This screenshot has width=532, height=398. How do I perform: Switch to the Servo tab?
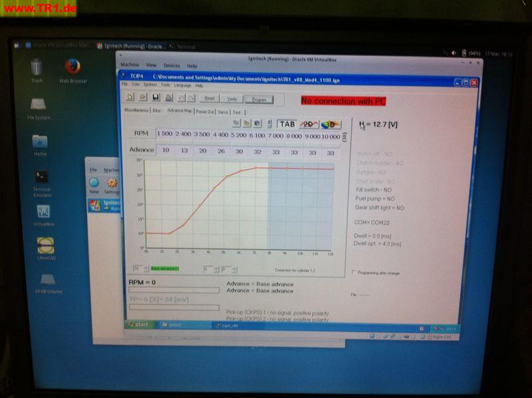click(x=223, y=112)
